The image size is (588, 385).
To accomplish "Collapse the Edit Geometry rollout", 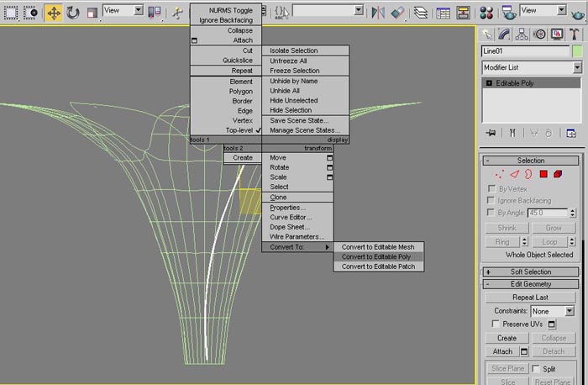I will (531, 284).
